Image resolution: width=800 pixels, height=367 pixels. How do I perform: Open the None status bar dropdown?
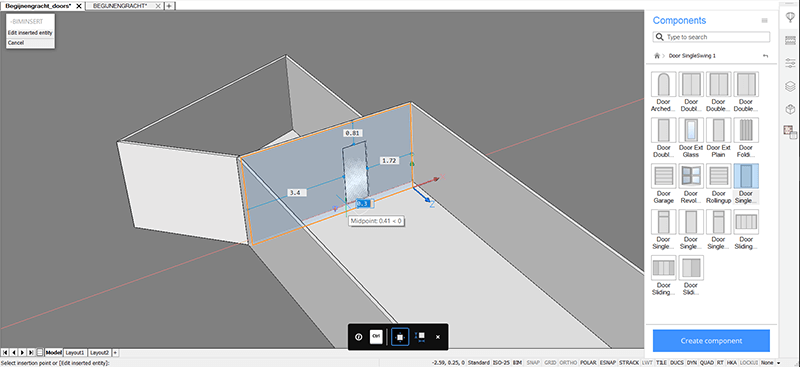tap(767, 362)
